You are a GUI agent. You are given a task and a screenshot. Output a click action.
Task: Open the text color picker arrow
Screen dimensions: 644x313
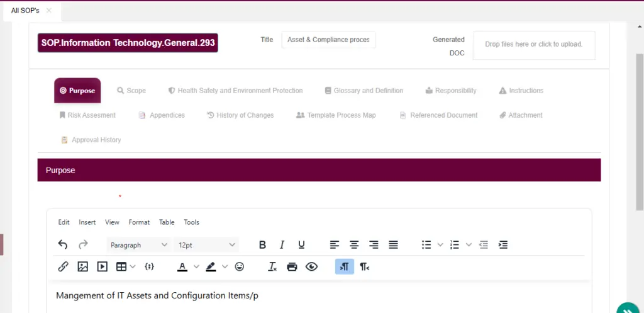pyautogui.click(x=196, y=266)
